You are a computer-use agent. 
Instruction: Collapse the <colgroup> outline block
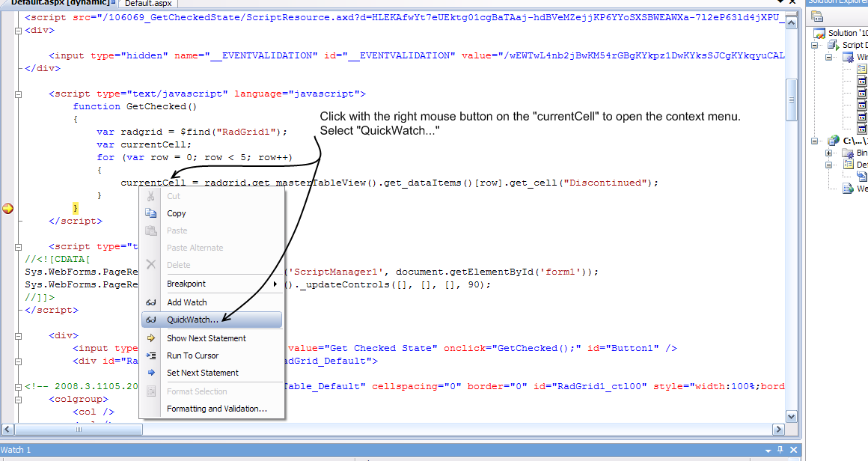pyautogui.click(x=18, y=400)
